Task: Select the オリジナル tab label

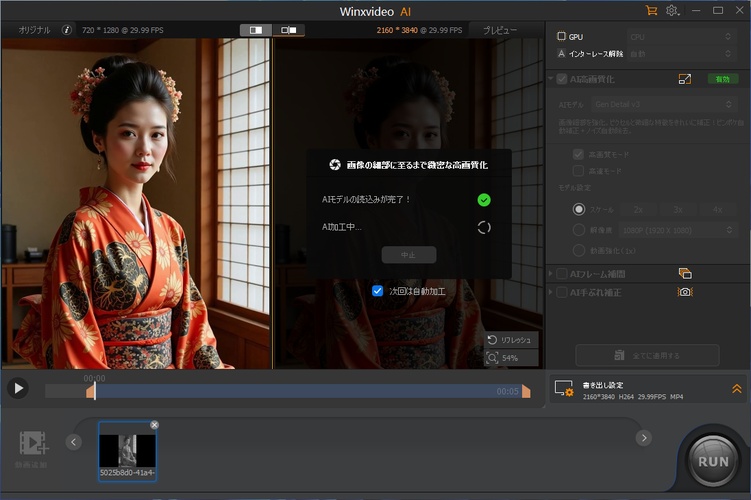Action: [34, 30]
